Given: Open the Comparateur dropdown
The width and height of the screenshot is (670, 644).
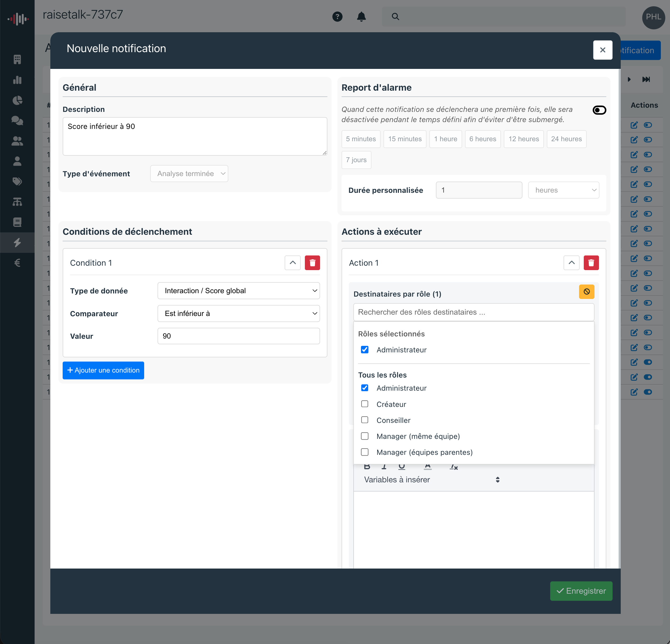Looking at the screenshot, I should (x=238, y=313).
